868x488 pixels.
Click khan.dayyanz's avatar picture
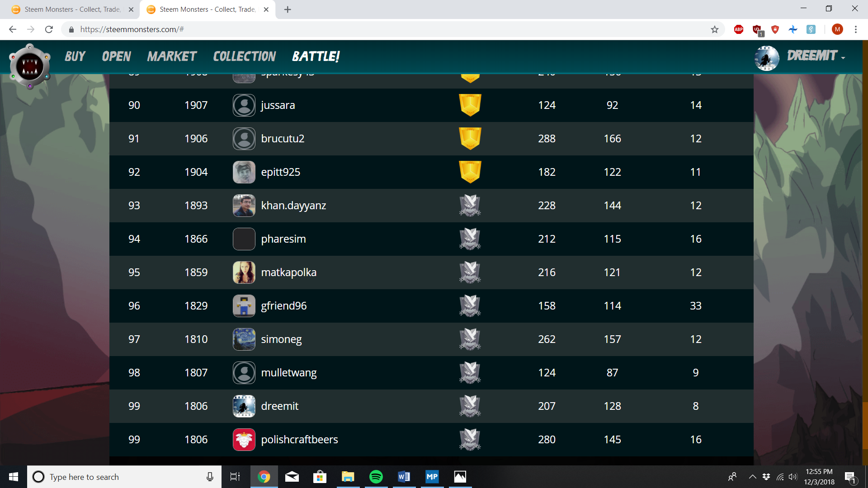(244, 206)
